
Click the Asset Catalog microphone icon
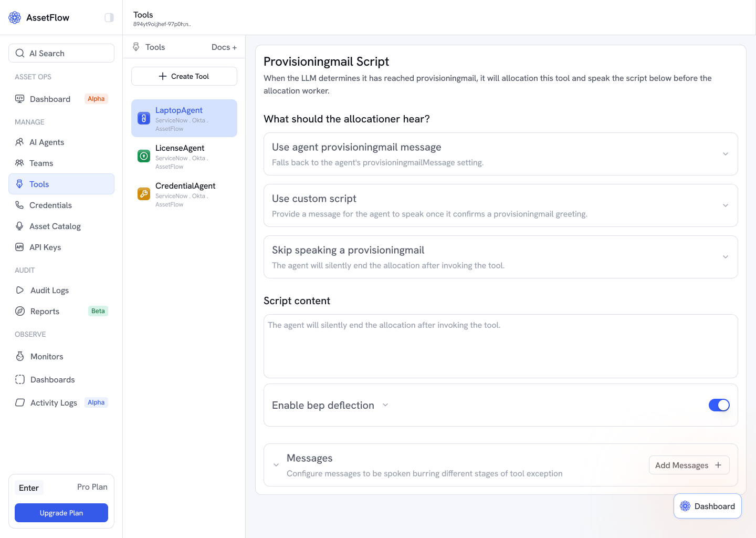pos(19,226)
